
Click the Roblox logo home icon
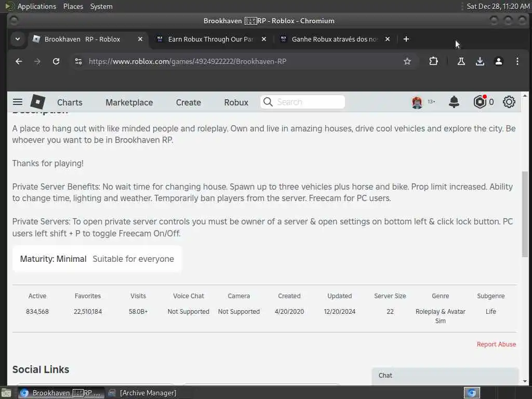(x=37, y=102)
